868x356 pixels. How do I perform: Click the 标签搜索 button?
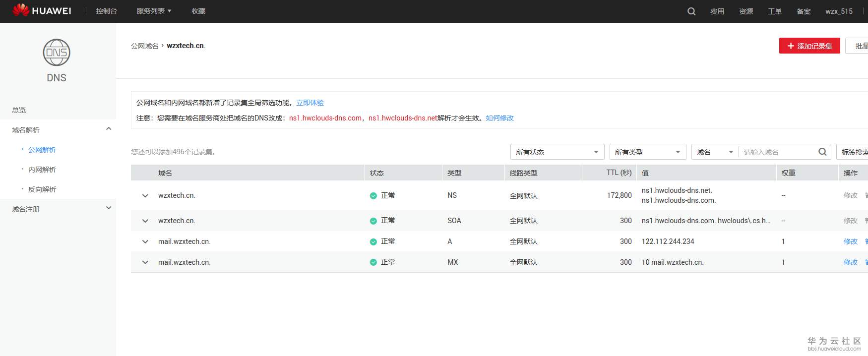(853, 152)
